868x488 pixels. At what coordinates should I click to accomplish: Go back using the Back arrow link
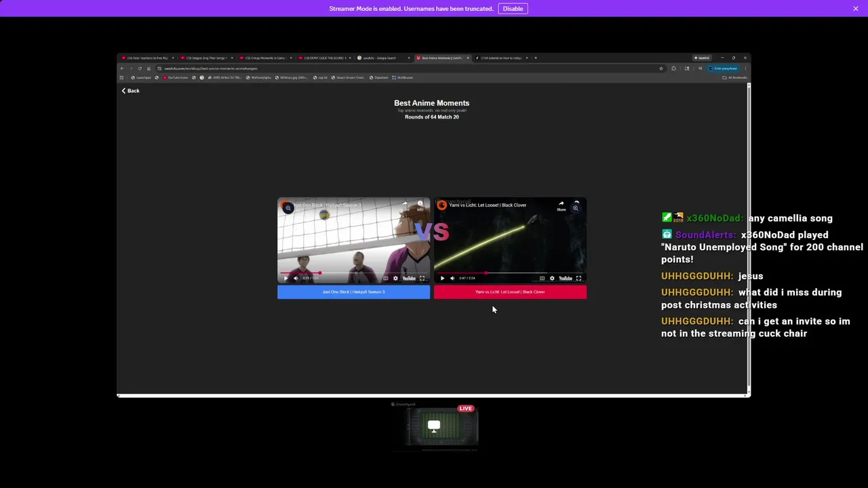(131, 91)
